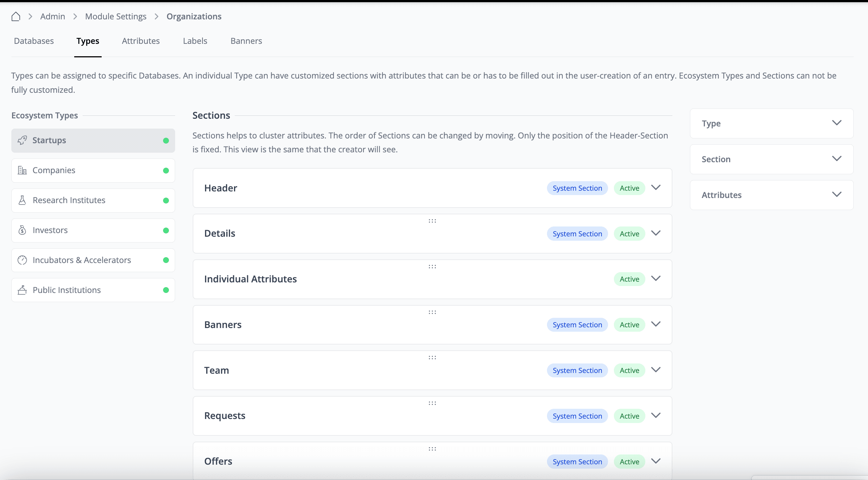Expand the Header section chevron
The height and width of the screenshot is (480, 868).
656,188
